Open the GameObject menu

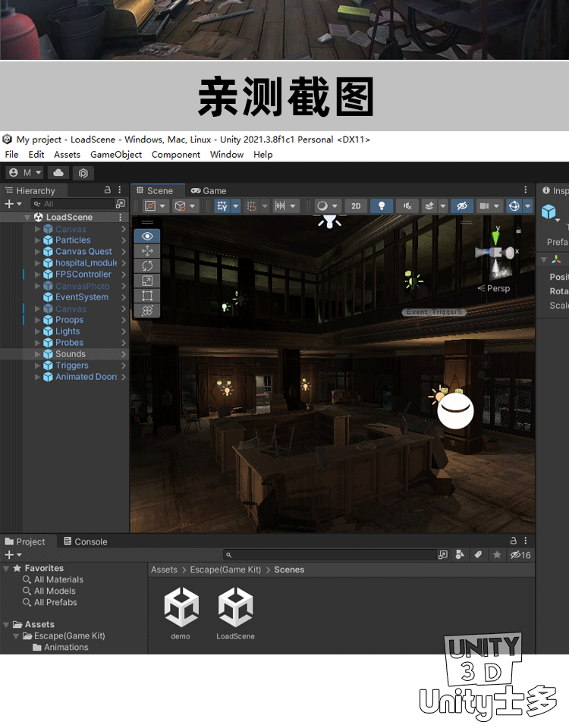pyautogui.click(x=115, y=154)
